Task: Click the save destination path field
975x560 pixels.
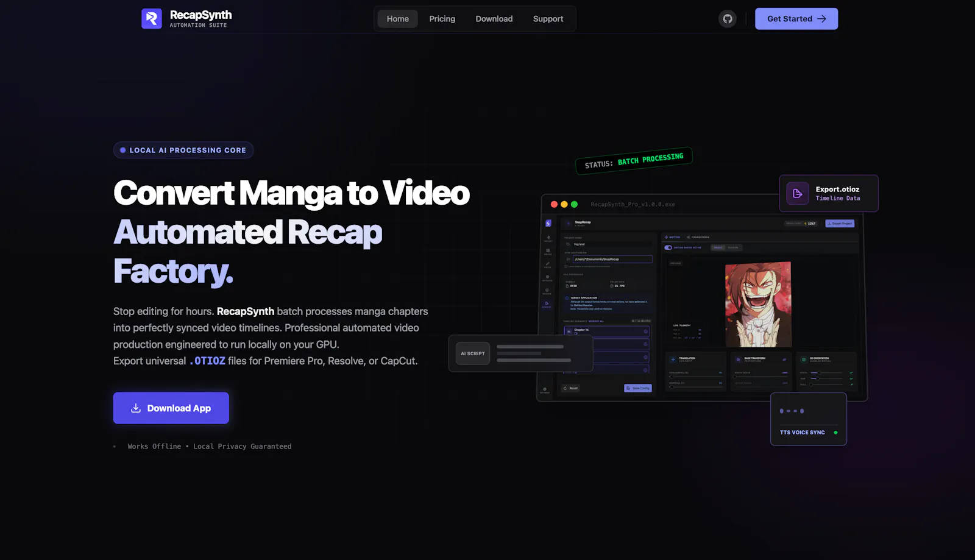Action: pyautogui.click(x=612, y=260)
